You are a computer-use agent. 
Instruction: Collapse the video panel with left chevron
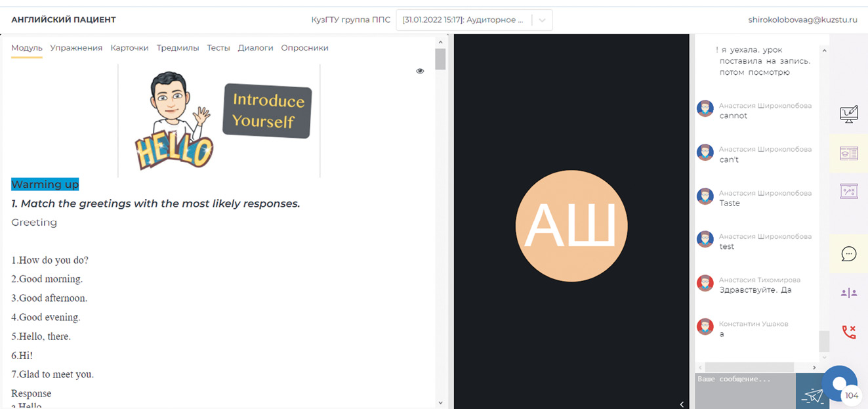coord(682,404)
